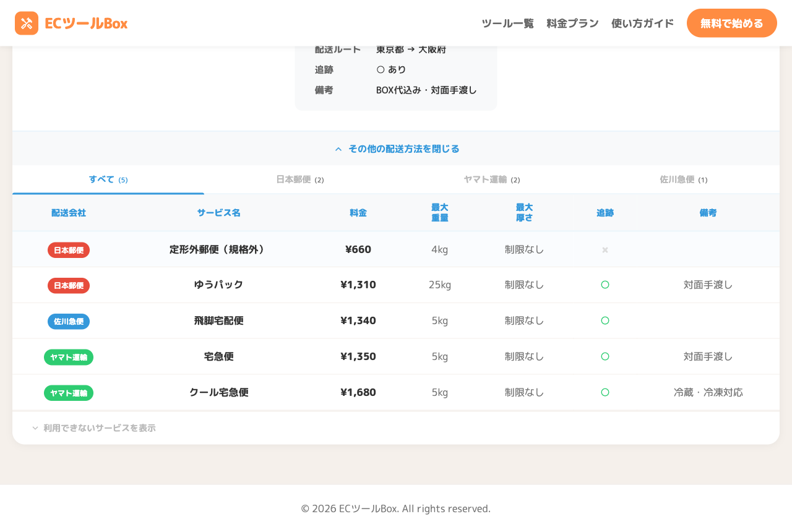This screenshot has width=792, height=532.
Task: Open 使い方ガイド from the header
Action: pyautogui.click(x=642, y=23)
